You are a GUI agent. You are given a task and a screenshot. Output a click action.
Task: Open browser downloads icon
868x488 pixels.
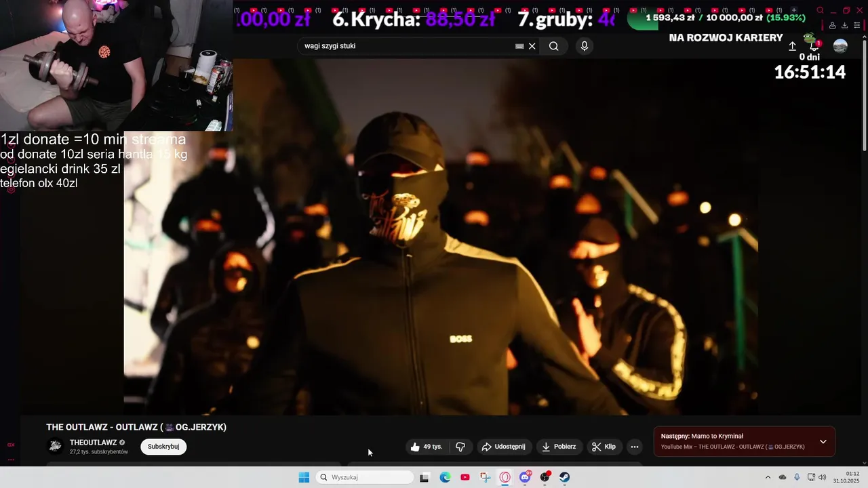point(844,26)
